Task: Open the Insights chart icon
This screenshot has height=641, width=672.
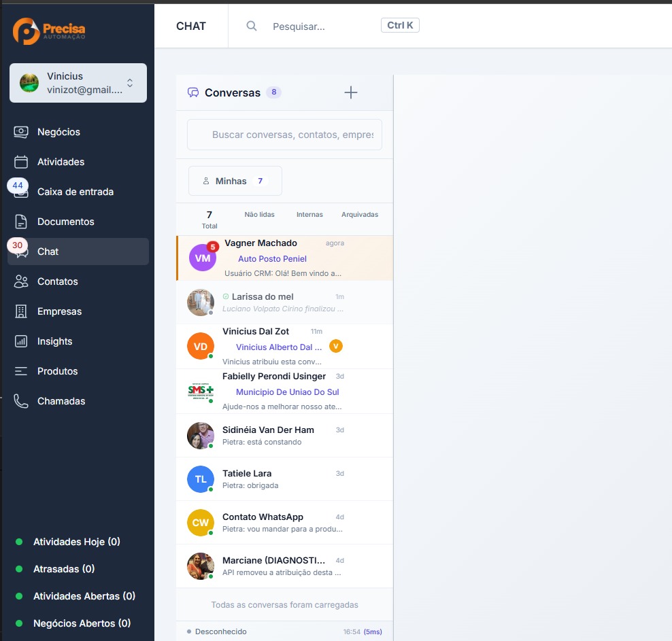Action: pos(21,341)
